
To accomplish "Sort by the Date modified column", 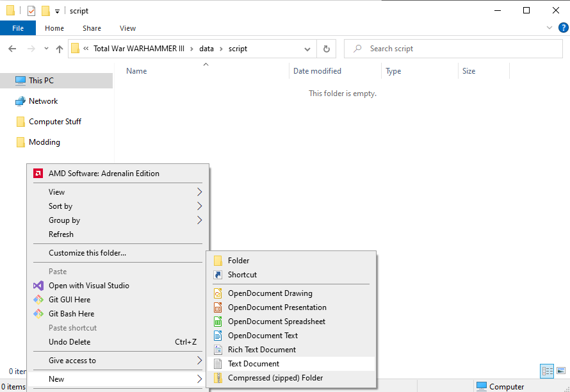I will 335,71.
